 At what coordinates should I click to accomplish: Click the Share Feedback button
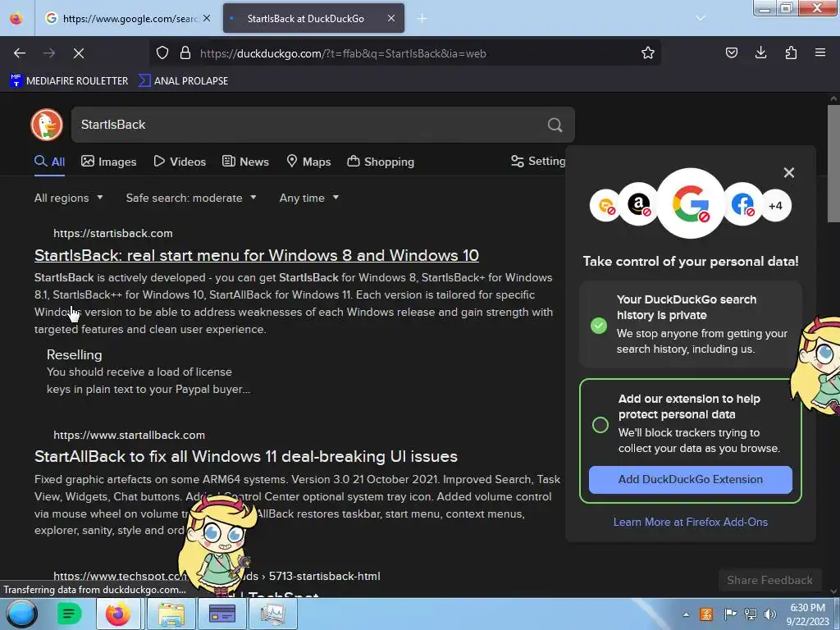(x=769, y=580)
